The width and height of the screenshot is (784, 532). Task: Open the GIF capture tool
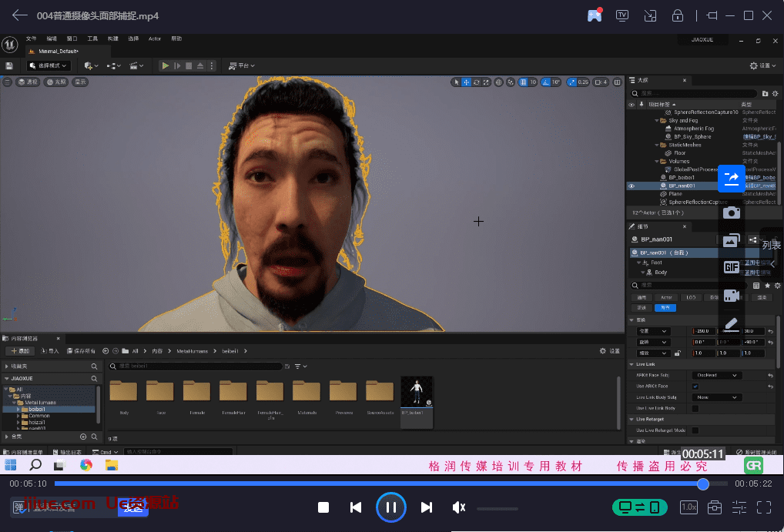point(731,267)
